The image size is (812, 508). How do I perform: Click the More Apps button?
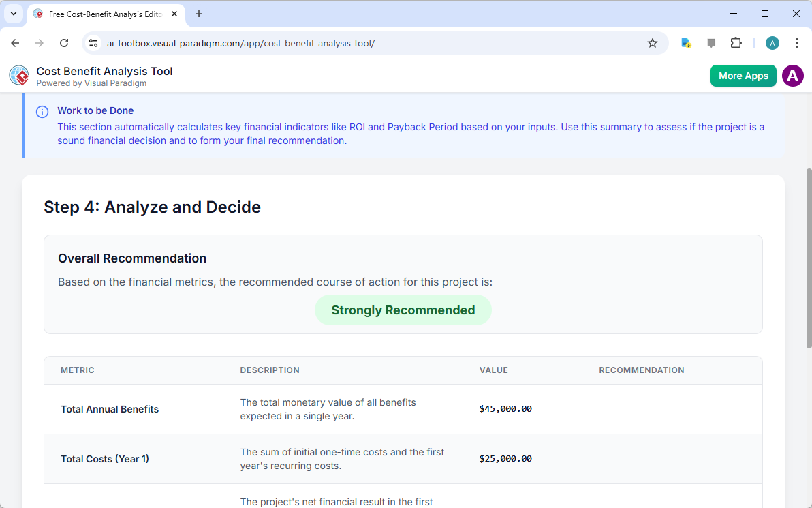pyautogui.click(x=743, y=76)
